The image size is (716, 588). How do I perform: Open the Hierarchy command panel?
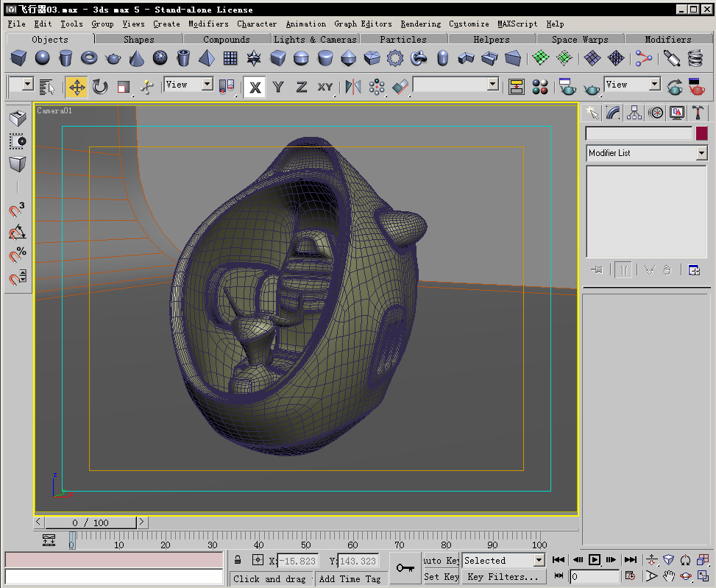tap(634, 113)
